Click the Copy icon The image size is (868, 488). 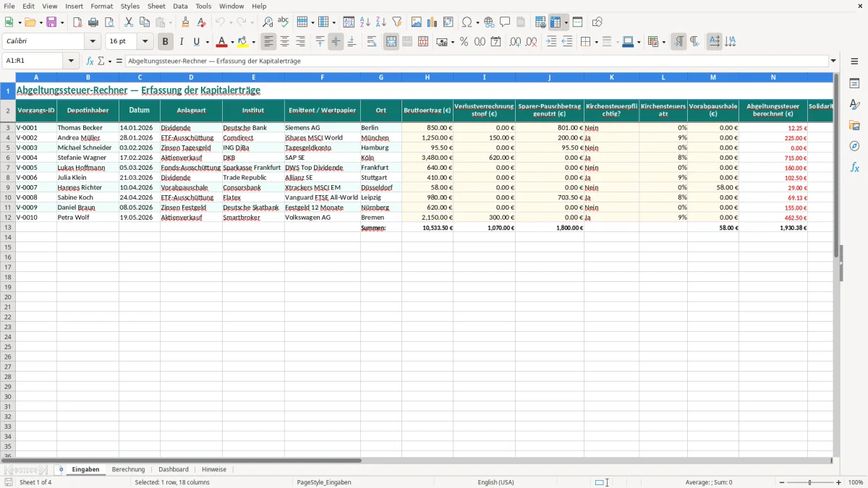click(x=145, y=22)
